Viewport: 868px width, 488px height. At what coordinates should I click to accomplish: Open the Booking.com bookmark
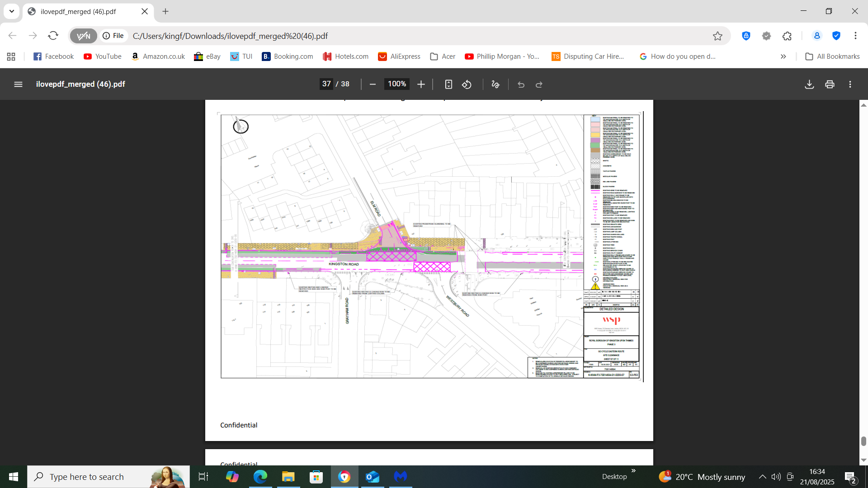tap(288, 56)
